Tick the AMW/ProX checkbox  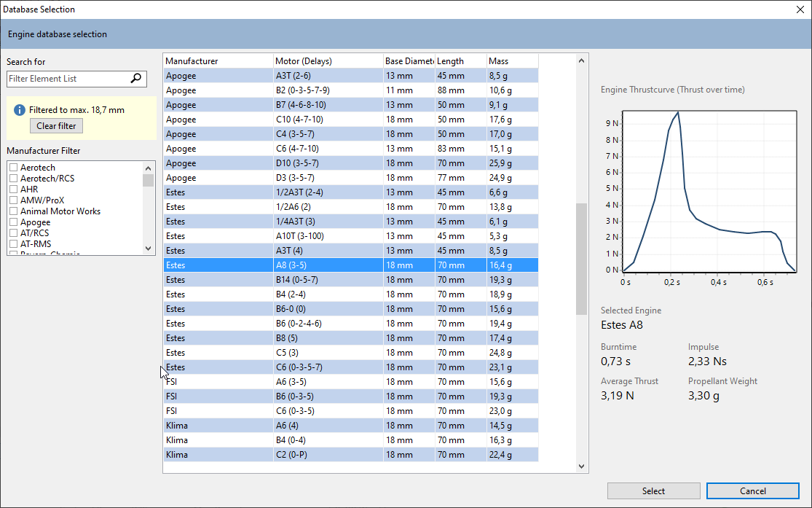pos(13,200)
